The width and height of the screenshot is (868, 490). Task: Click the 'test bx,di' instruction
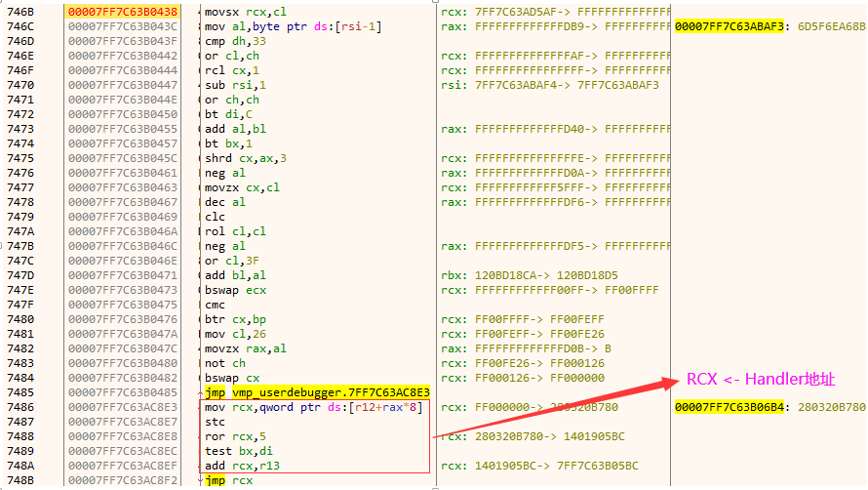239,451
